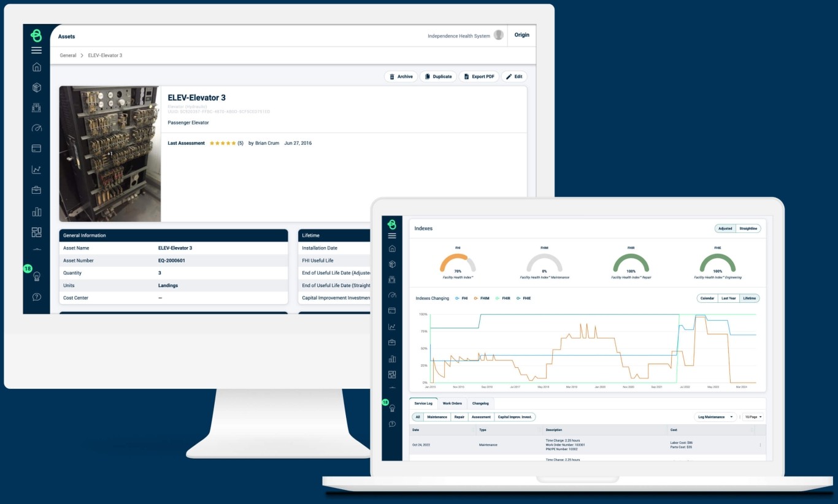The image size is (838, 504).
Task: Select the assets cube icon in sidebar
Action: (x=36, y=87)
